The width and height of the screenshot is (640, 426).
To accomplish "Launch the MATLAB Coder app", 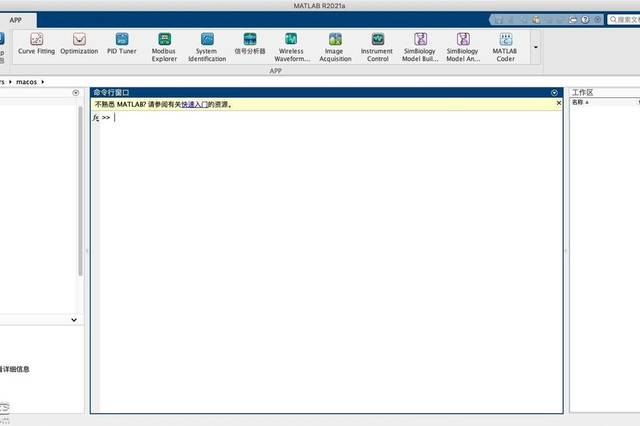I will pyautogui.click(x=505, y=47).
